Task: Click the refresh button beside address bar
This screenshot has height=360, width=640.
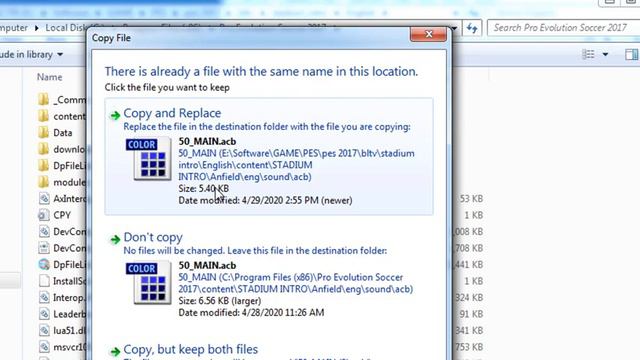Action: pos(472,28)
